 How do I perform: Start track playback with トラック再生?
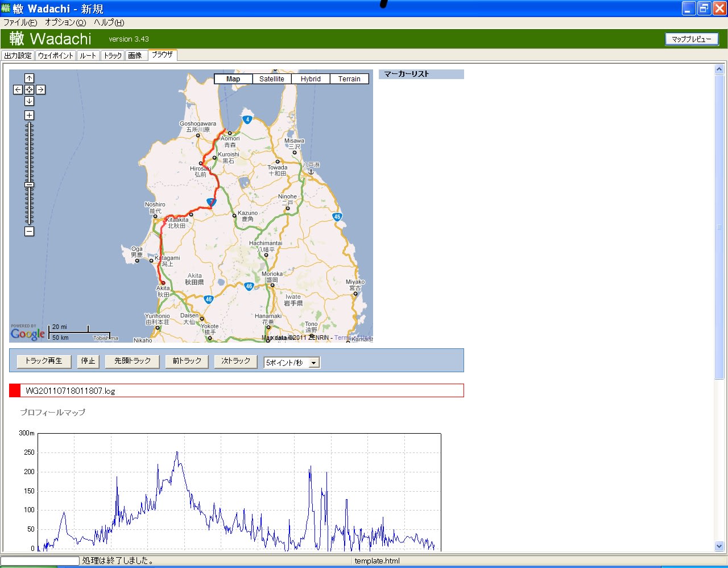(x=44, y=361)
